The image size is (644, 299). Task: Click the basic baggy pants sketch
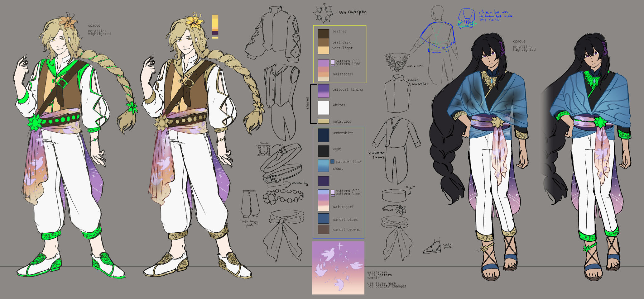click(x=250, y=204)
